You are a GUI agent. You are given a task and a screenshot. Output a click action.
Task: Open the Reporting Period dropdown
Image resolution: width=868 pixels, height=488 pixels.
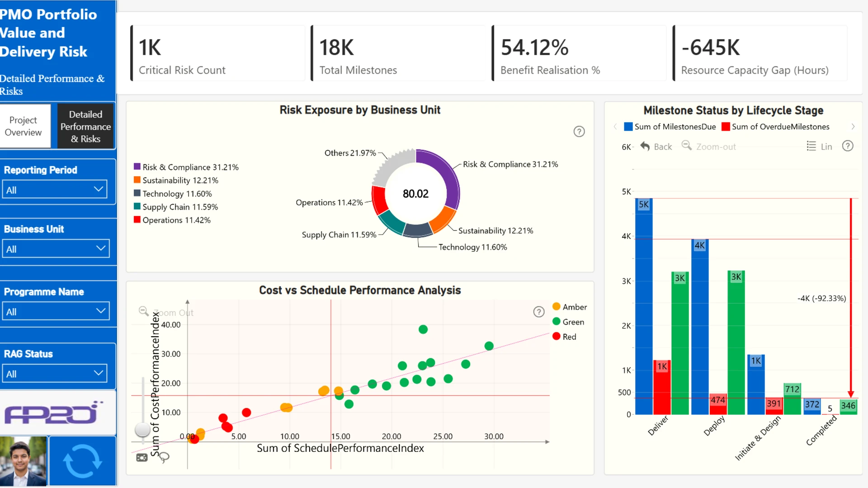tap(55, 189)
